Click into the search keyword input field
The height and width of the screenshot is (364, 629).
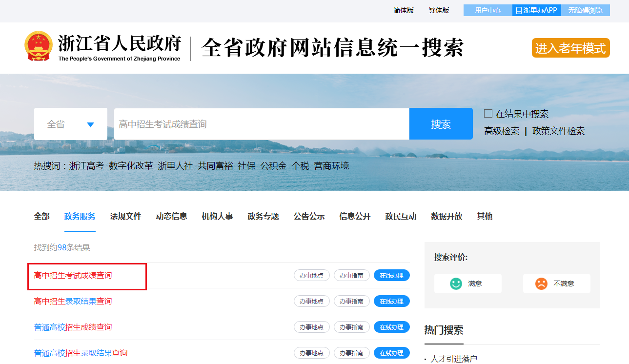[x=261, y=124]
